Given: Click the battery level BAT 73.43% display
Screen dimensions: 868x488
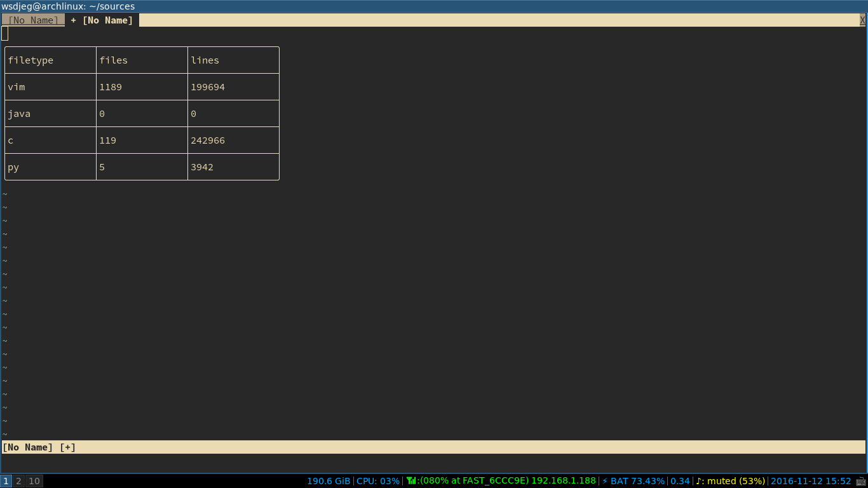Looking at the screenshot, I should 639,481.
